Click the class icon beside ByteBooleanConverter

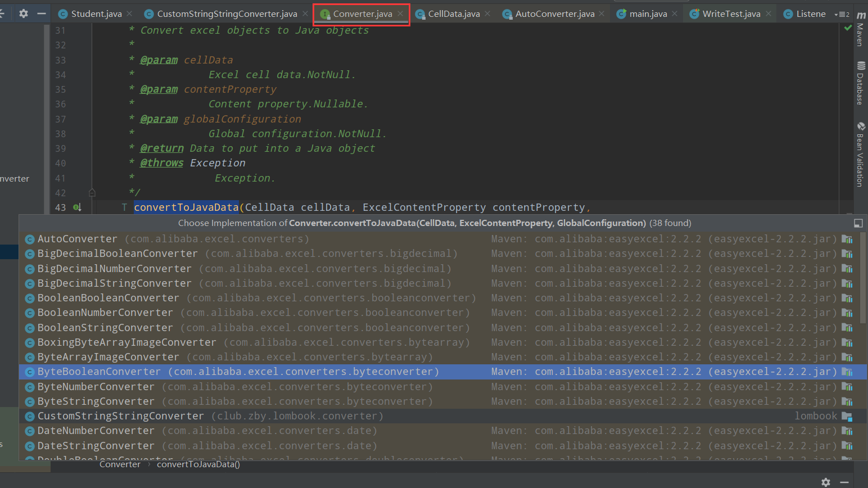click(x=30, y=372)
